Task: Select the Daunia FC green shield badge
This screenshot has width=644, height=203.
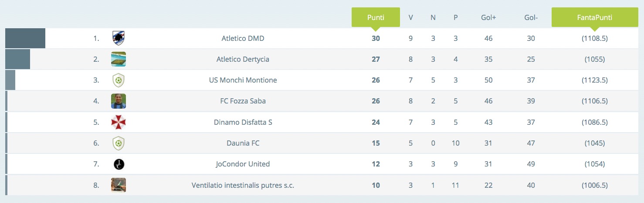Action: pyautogui.click(x=119, y=143)
